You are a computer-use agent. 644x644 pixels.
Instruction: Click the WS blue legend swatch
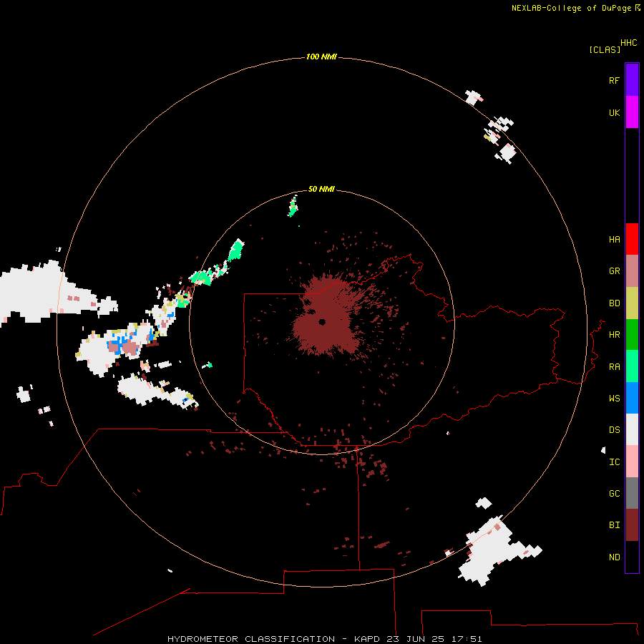[x=632, y=398]
